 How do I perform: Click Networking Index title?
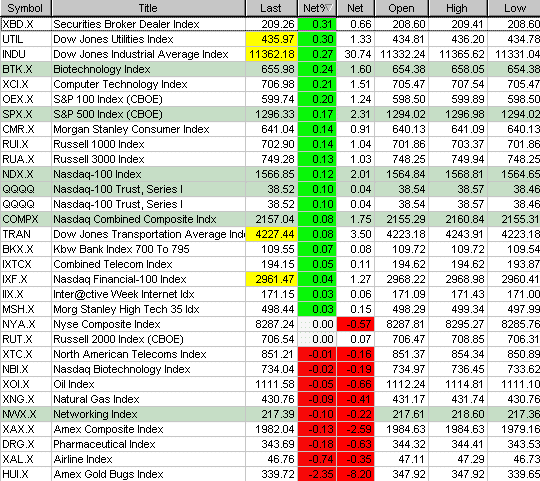(x=95, y=414)
